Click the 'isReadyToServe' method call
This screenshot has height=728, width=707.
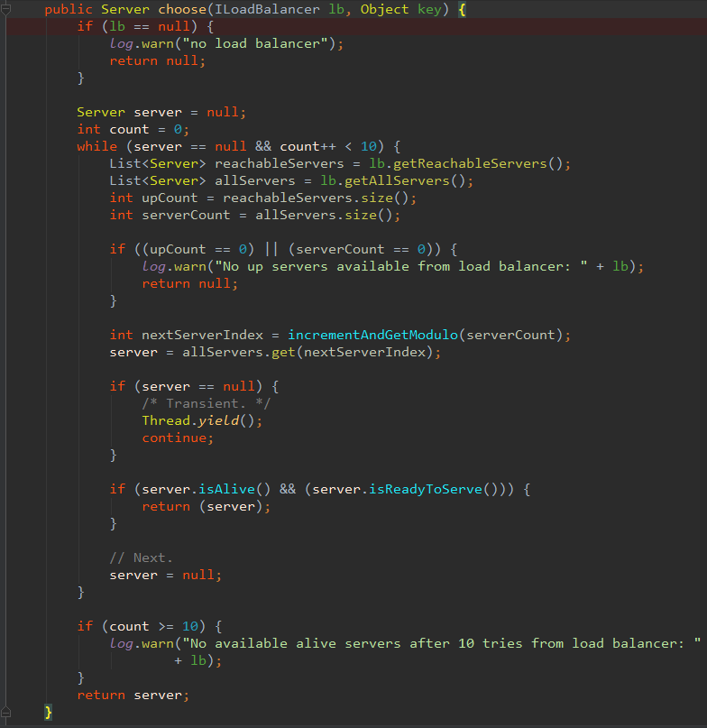click(x=426, y=489)
